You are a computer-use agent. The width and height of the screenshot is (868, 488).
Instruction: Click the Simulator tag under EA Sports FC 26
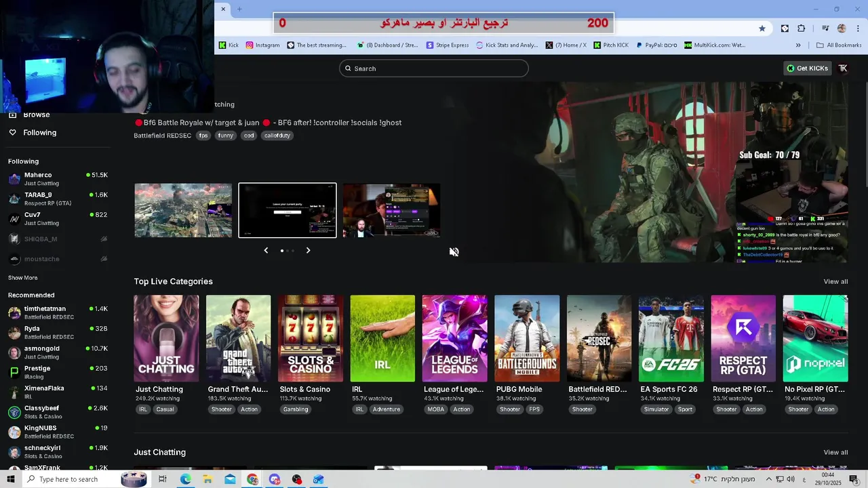(656, 409)
